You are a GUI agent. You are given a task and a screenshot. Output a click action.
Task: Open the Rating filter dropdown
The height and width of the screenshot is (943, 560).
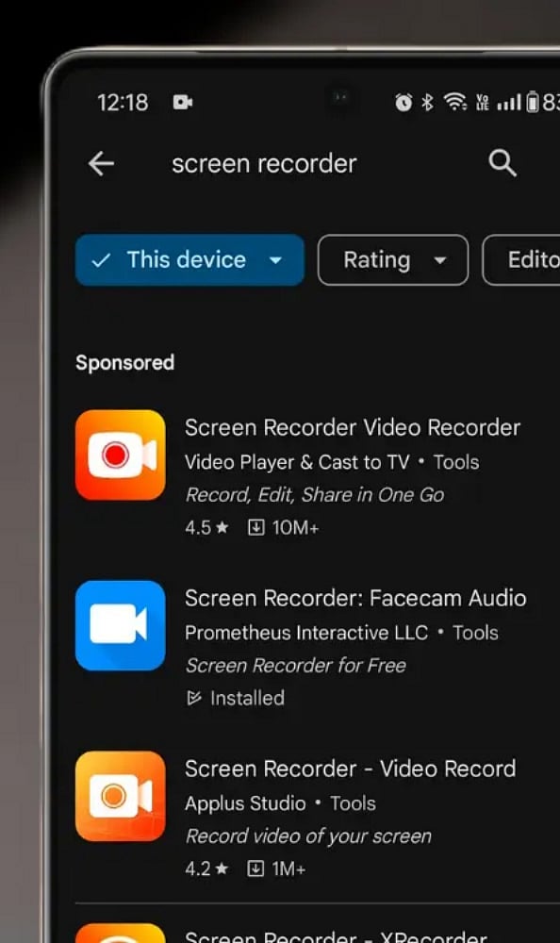pos(393,260)
